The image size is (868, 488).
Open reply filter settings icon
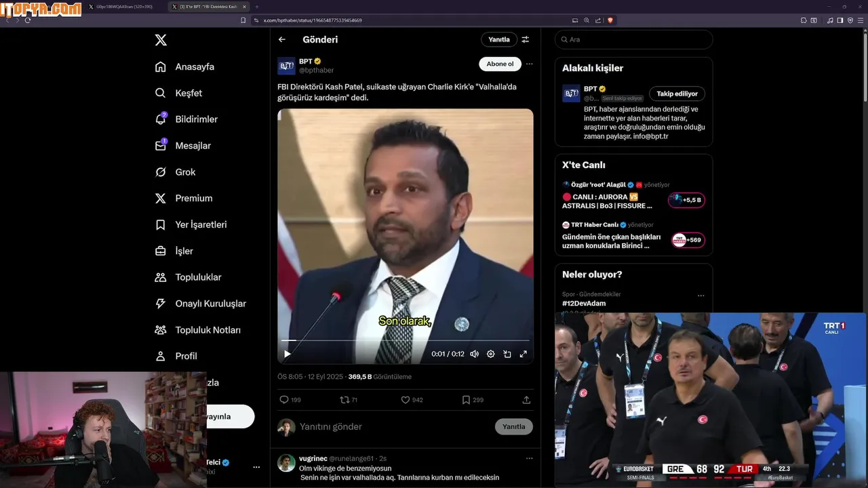[x=526, y=39]
